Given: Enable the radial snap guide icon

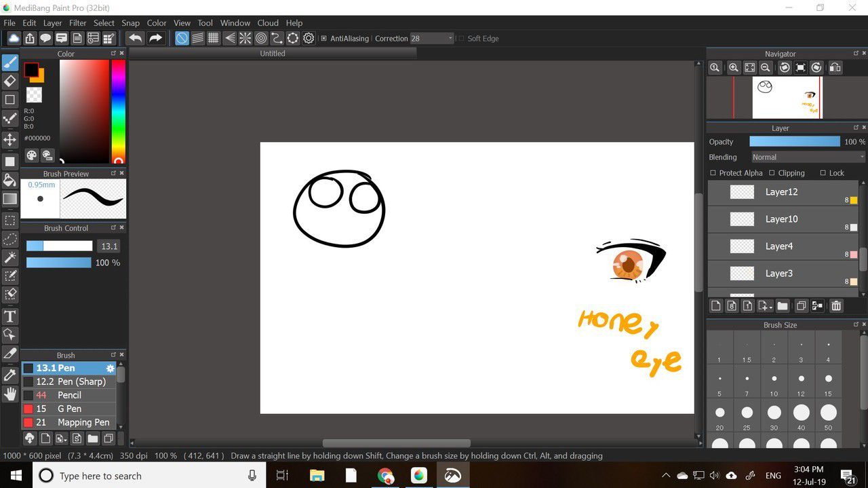Looking at the screenshot, I should pos(245,39).
